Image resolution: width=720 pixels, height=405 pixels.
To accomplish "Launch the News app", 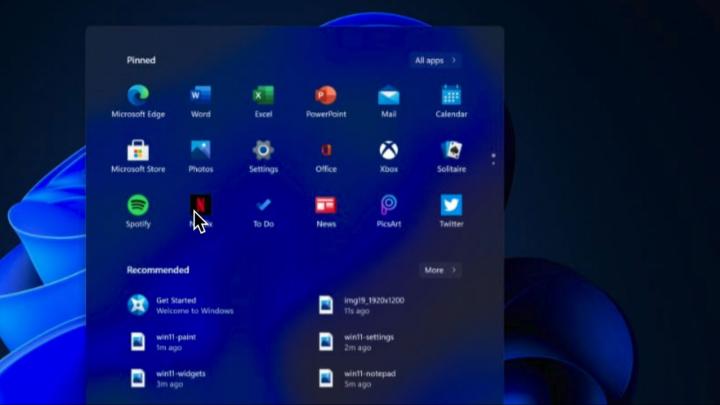I will pyautogui.click(x=326, y=212).
